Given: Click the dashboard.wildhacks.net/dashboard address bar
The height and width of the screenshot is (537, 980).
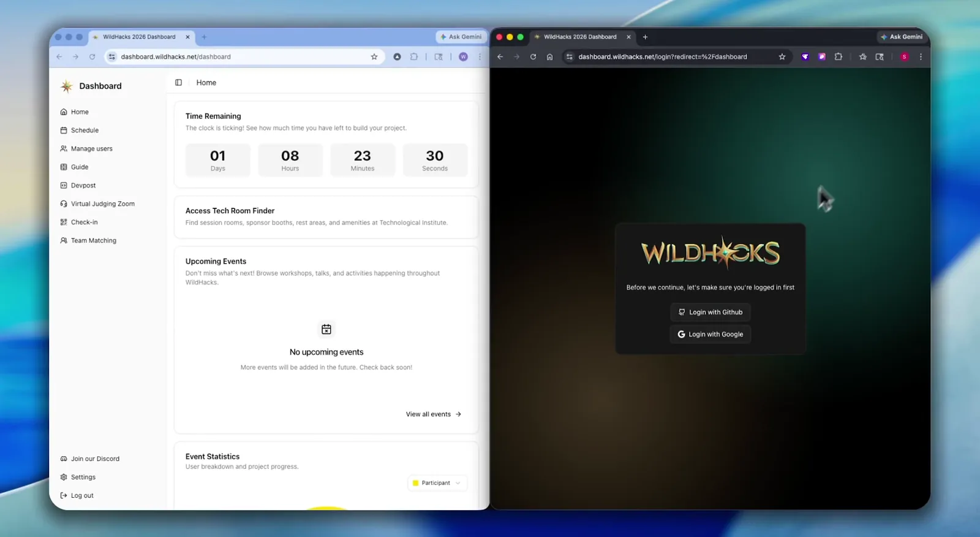Looking at the screenshot, I should 244,56.
